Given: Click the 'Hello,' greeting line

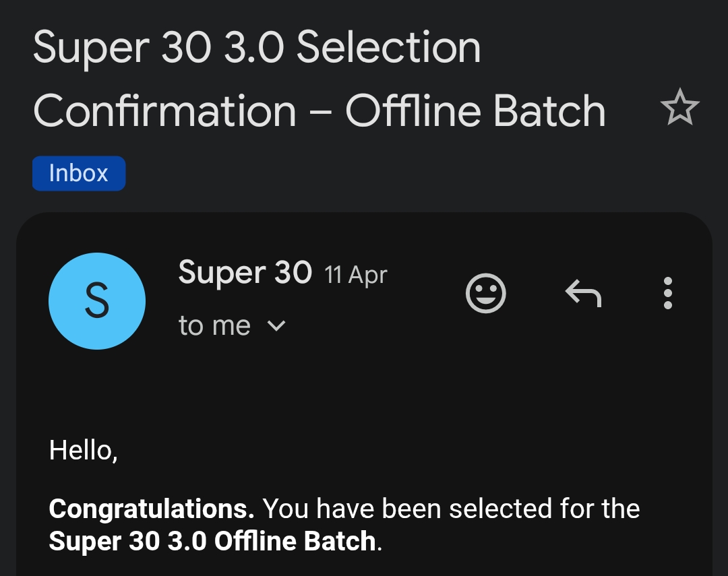Looking at the screenshot, I should [83, 450].
